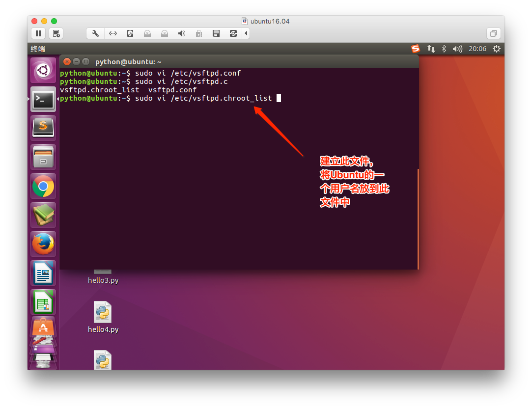Open Sogou input method indicator
The height and width of the screenshot is (409, 532).
(416, 49)
